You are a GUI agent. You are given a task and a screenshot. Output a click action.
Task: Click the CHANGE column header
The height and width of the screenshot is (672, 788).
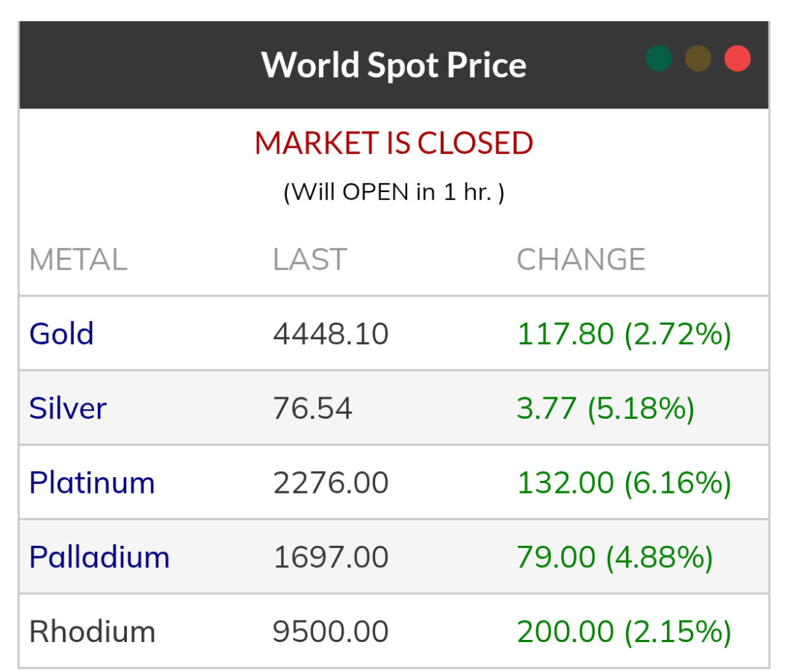[581, 260]
